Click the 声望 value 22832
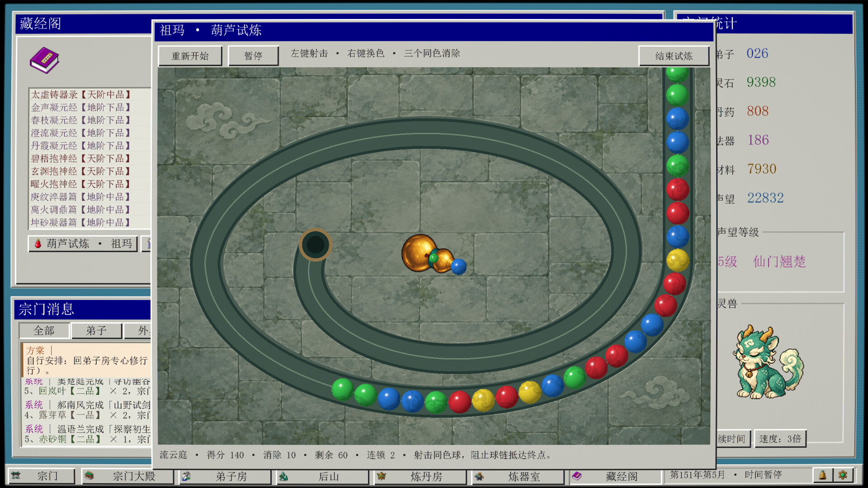868x488 pixels. (765, 198)
